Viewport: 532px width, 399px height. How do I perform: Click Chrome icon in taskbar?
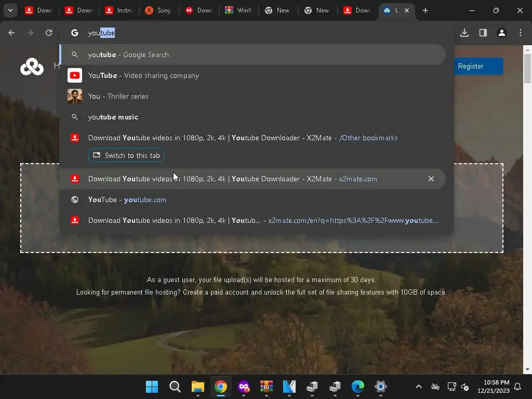220,387
